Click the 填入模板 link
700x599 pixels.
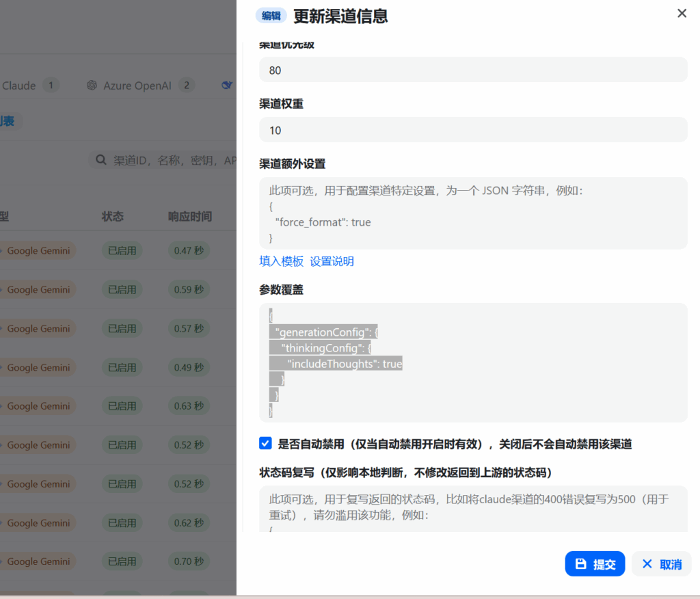281,261
